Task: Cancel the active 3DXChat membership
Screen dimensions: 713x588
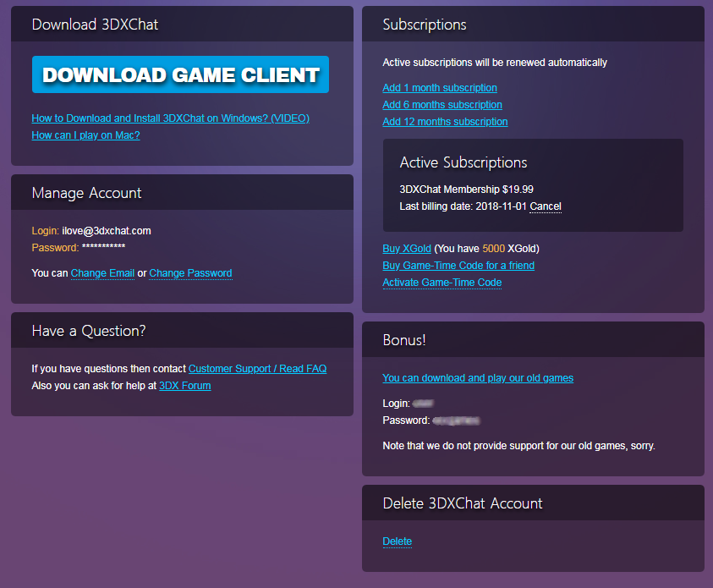Action: pyautogui.click(x=546, y=206)
